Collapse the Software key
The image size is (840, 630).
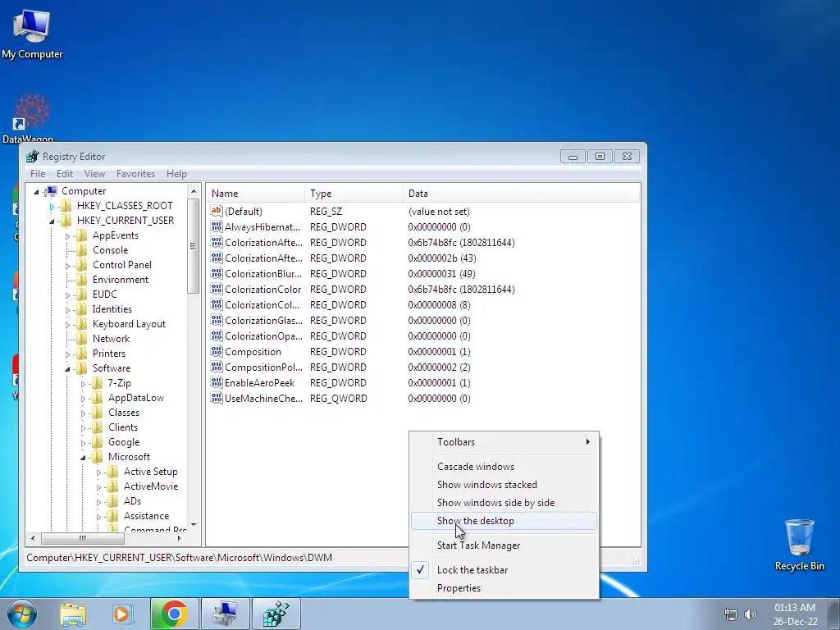67,369
